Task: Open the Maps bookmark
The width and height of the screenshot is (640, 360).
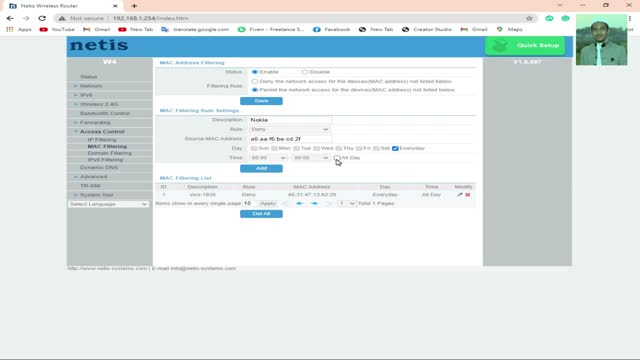Action: [509, 29]
